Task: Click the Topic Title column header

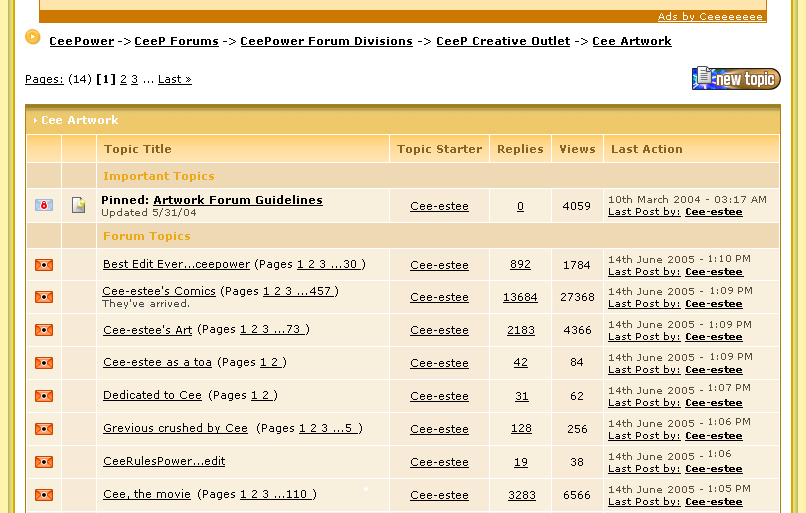Action: [138, 149]
